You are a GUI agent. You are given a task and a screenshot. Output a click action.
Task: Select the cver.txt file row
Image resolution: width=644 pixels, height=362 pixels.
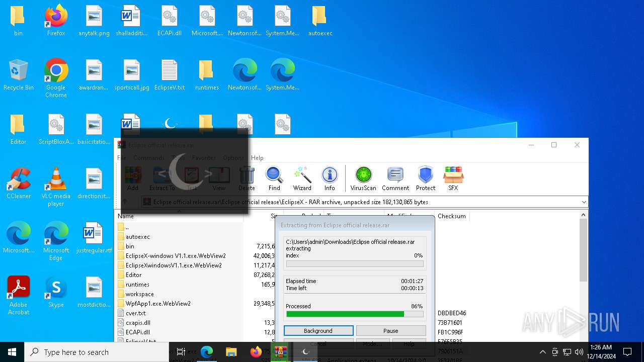pos(180,313)
